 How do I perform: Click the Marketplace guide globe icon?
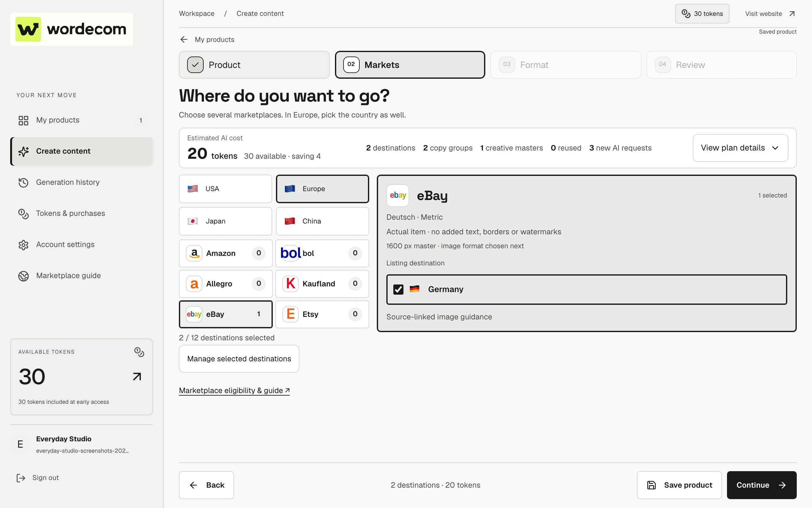[23, 276]
